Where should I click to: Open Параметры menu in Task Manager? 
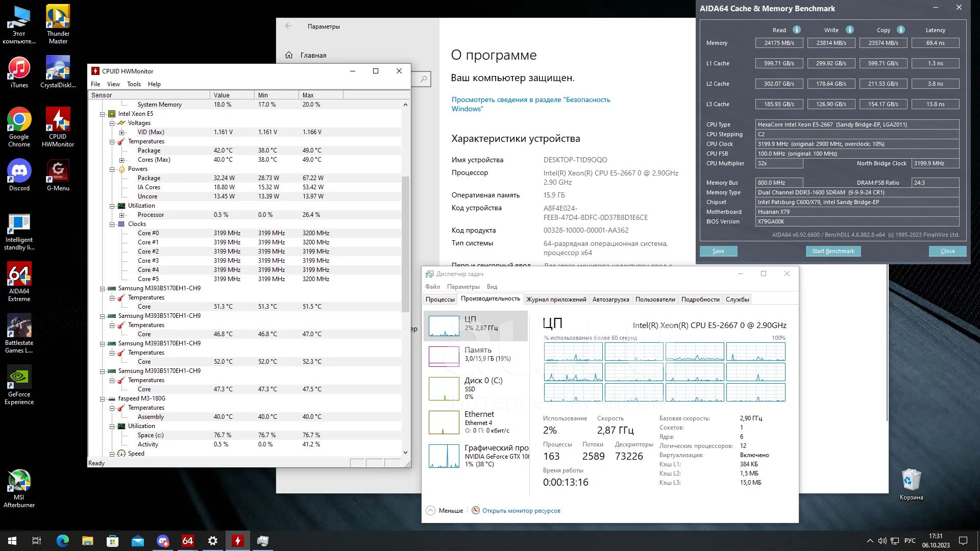[463, 287]
